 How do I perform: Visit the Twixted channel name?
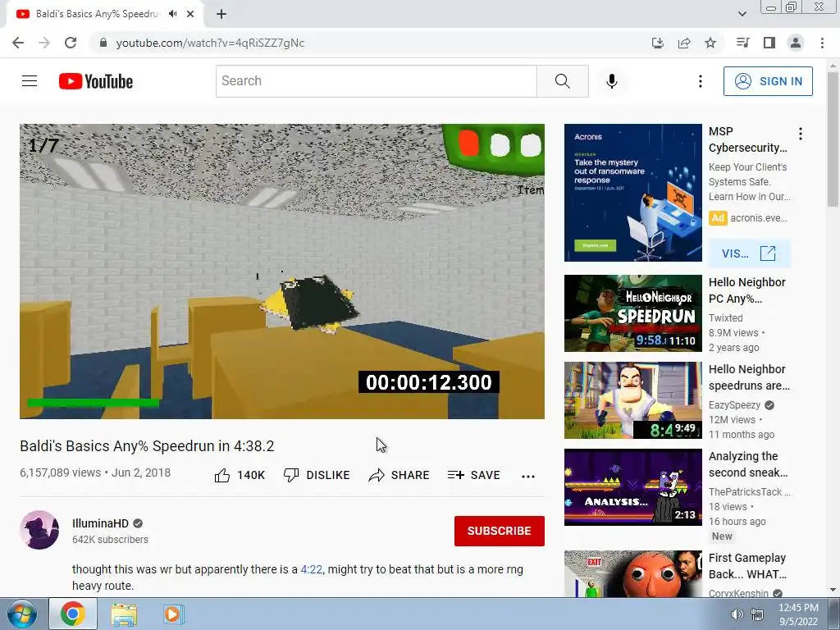[x=725, y=317]
